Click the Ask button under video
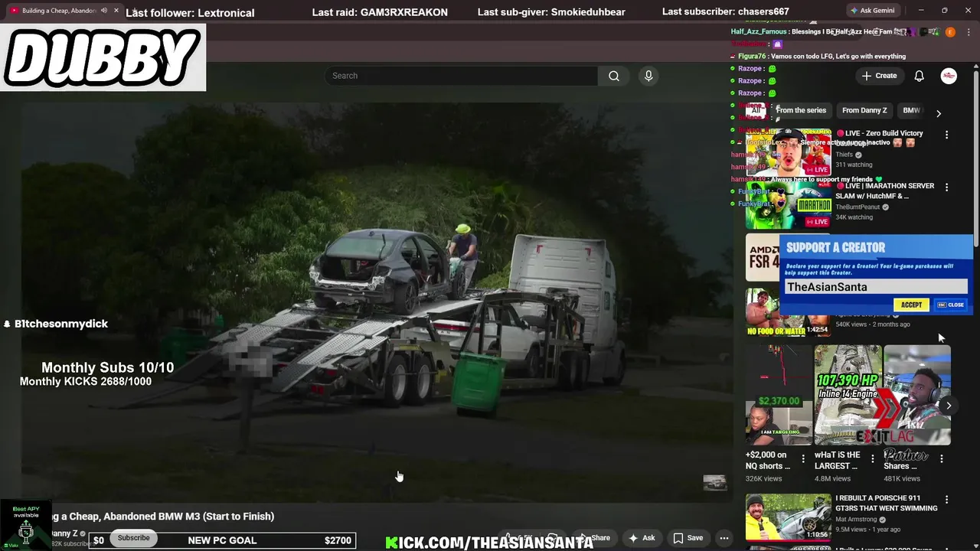The width and height of the screenshot is (980, 551). 642,538
